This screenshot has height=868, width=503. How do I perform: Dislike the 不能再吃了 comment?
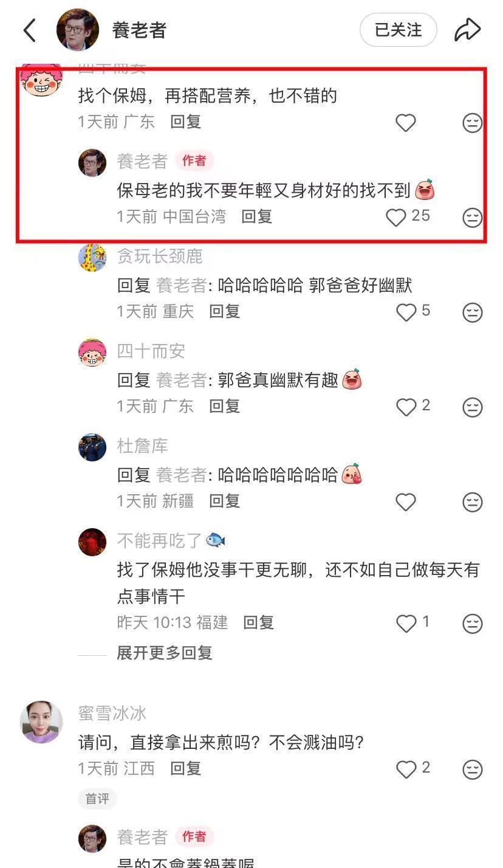point(473,624)
